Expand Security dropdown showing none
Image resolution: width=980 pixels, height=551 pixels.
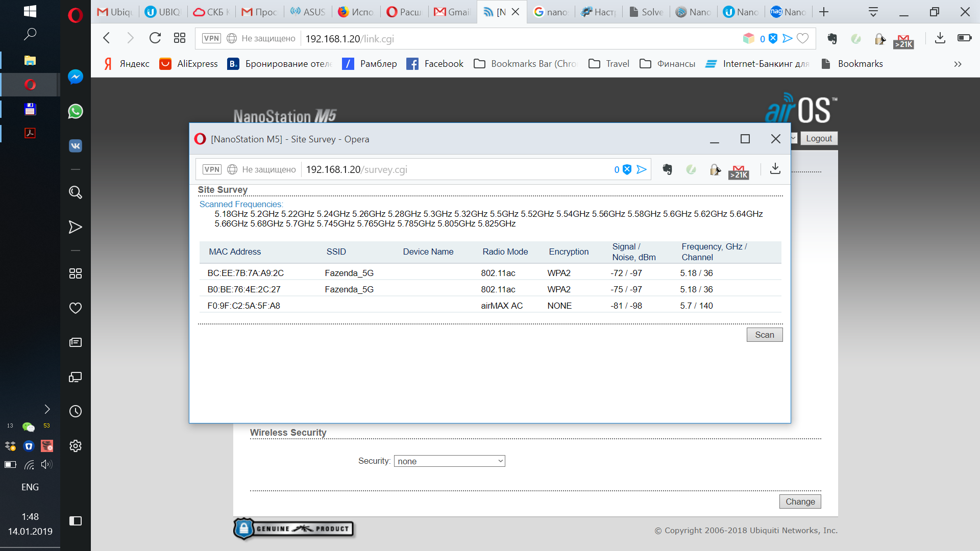450,461
